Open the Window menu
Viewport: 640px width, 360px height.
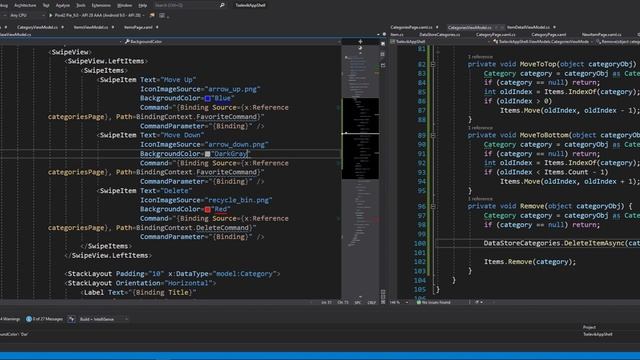(124, 5)
